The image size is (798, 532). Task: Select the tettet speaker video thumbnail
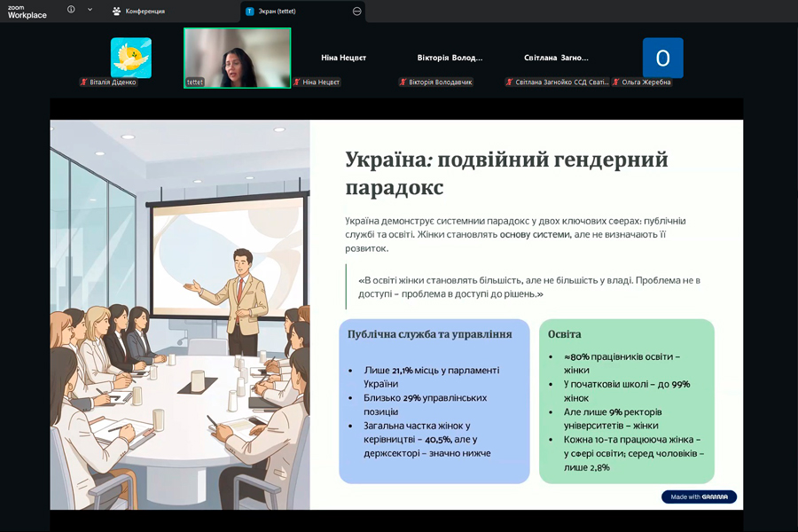tap(237, 58)
